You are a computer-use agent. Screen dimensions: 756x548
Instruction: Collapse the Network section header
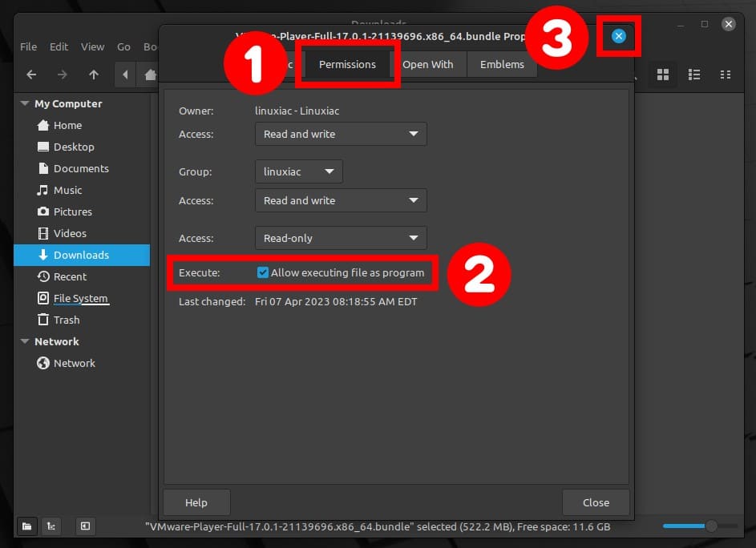tap(25, 341)
